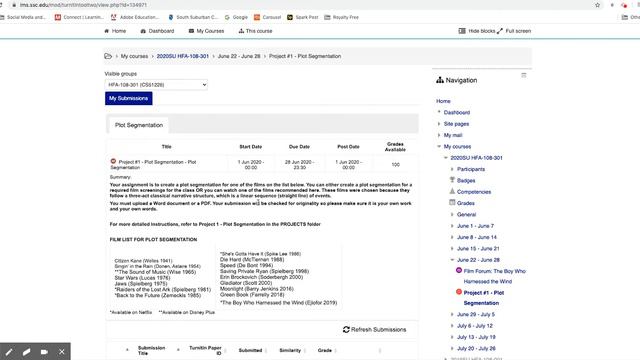Collapse 2020SU HFA-108-301 course node
Image resolution: width=640 pixels, height=360 pixels.
[446, 158]
